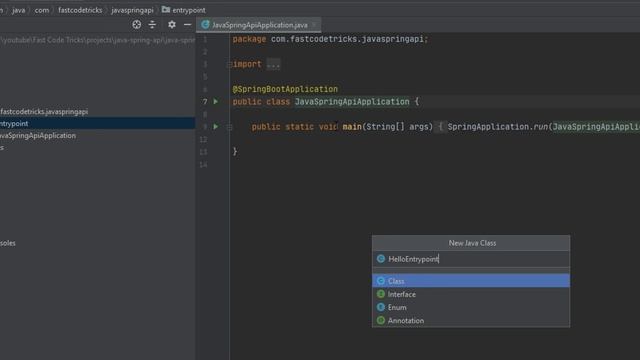Click com breadcrumb in navigation bar
The height and width of the screenshot is (360, 640).
coord(42,10)
